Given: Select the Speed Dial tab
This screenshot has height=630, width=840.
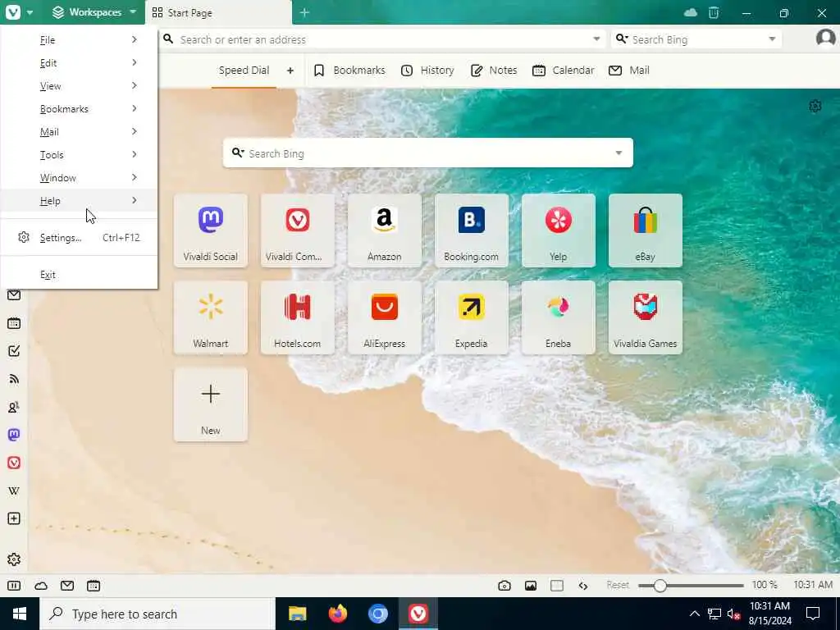Looking at the screenshot, I should 244,71.
